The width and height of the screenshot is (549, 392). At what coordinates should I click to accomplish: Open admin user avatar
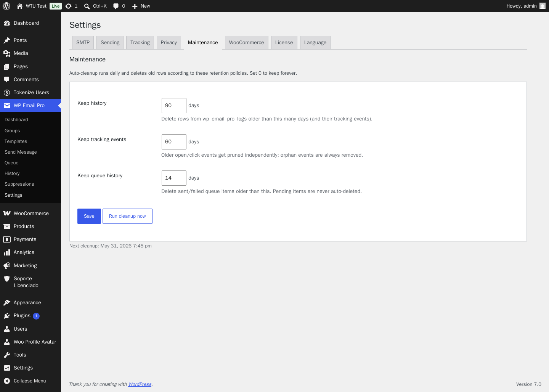tap(543, 6)
